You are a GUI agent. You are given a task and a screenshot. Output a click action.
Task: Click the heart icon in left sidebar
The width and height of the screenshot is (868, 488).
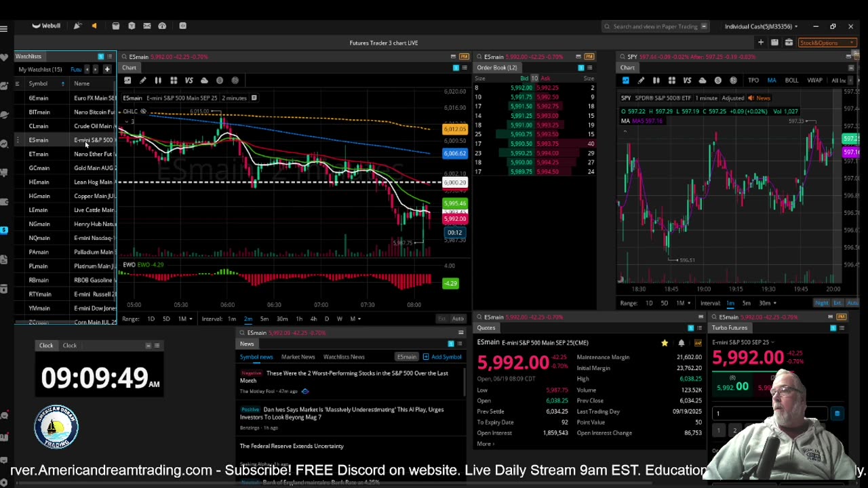(x=4, y=57)
